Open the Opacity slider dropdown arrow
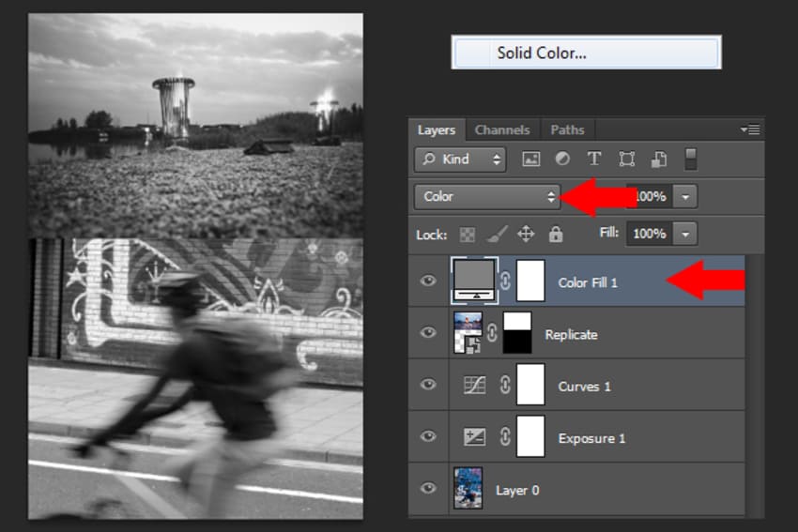 pos(685,197)
